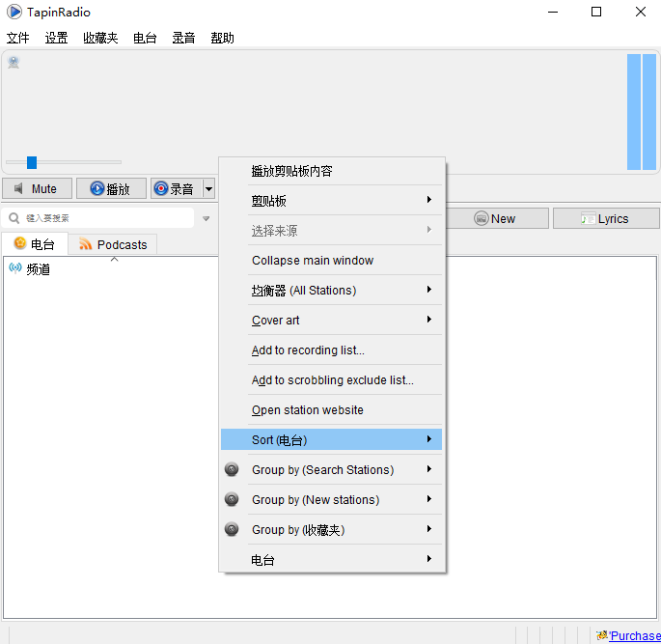Image resolution: width=661 pixels, height=644 pixels.
Task: Click the 录音 record button
Action: [174, 189]
